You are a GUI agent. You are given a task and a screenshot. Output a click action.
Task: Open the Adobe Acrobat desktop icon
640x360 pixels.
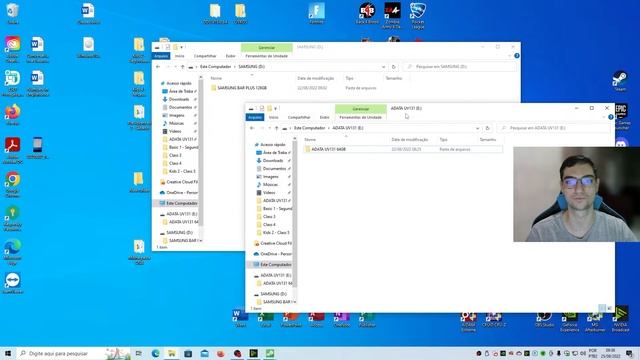pyautogui.click(x=13, y=151)
